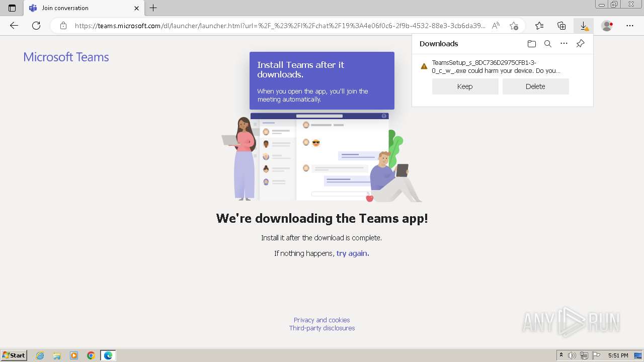Launch Chrome from taskbar
Screen dimensions: 644x362
pos(91,355)
